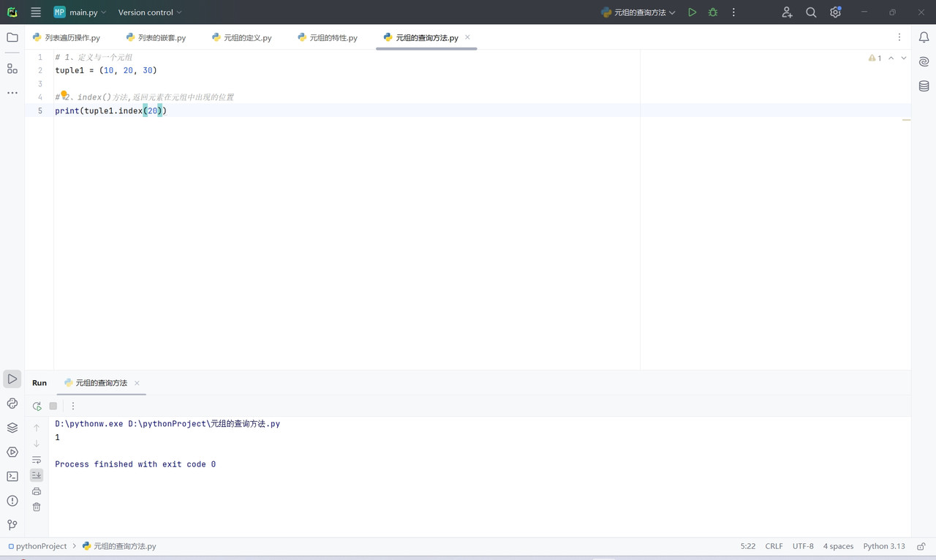The image size is (936, 560).
Task: Rerun the script in Run panel
Action: tap(37, 406)
